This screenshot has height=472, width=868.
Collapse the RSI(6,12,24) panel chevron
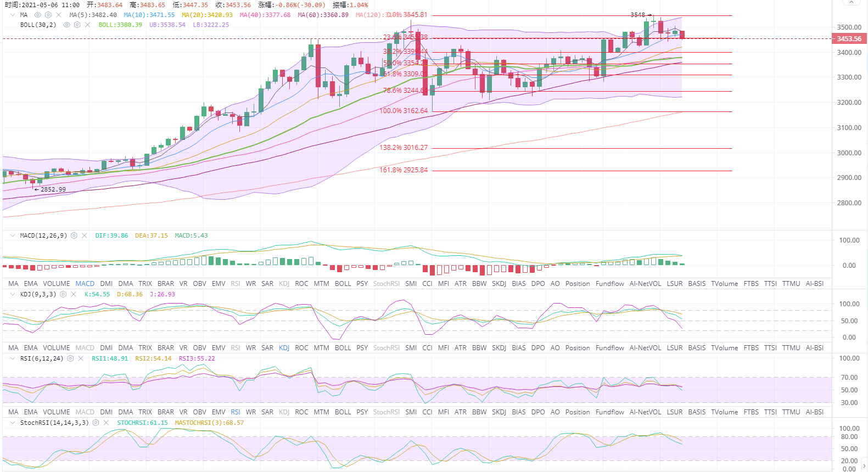[x=13, y=358]
